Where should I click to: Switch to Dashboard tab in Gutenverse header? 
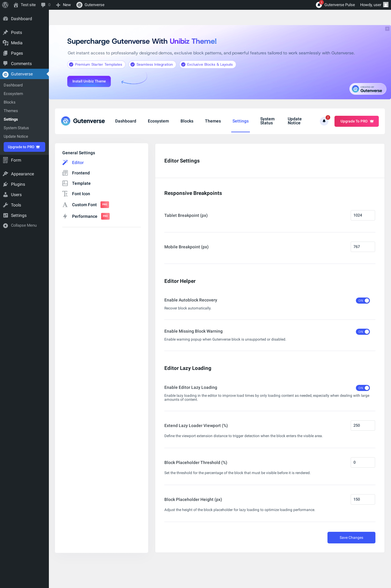[126, 121]
